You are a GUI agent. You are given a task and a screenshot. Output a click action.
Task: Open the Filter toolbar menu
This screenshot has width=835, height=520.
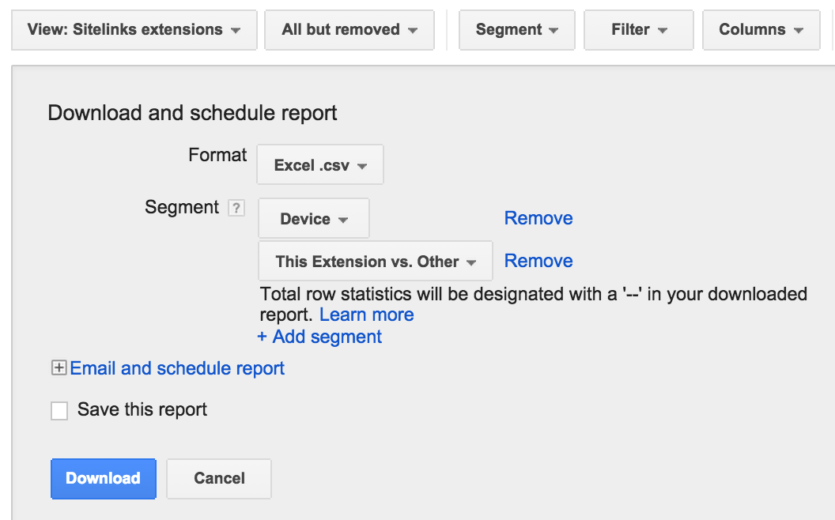coord(639,30)
